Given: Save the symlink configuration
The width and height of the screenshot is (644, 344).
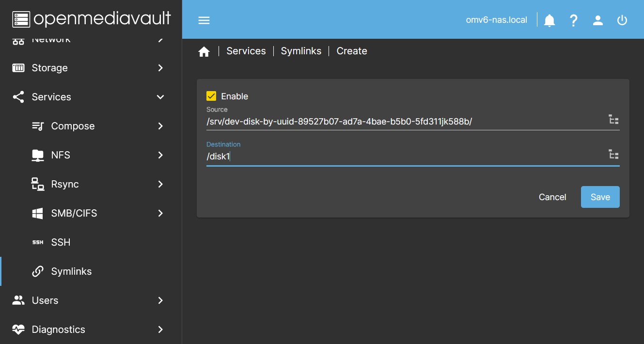Looking at the screenshot, I should [600, 197].
